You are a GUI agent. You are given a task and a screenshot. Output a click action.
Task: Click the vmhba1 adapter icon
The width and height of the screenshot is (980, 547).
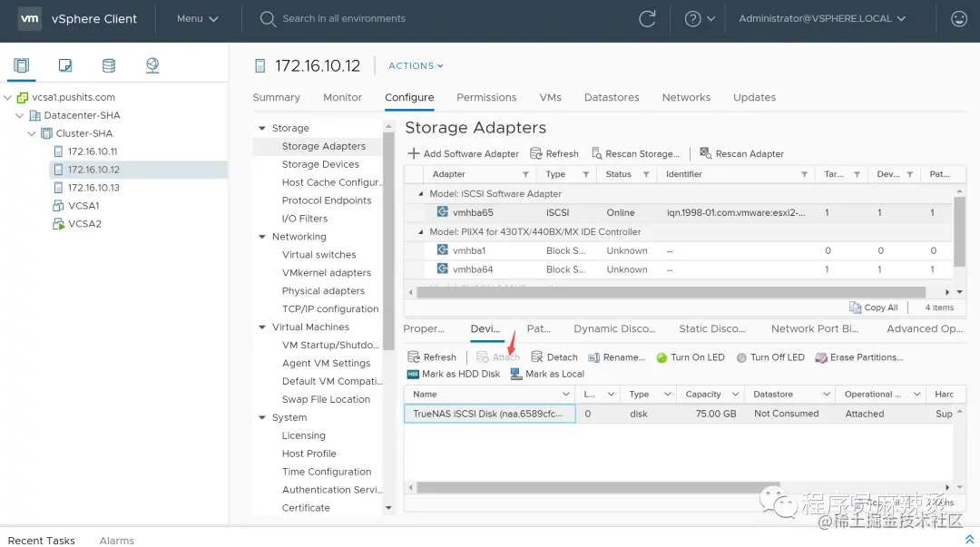[443, 250]
